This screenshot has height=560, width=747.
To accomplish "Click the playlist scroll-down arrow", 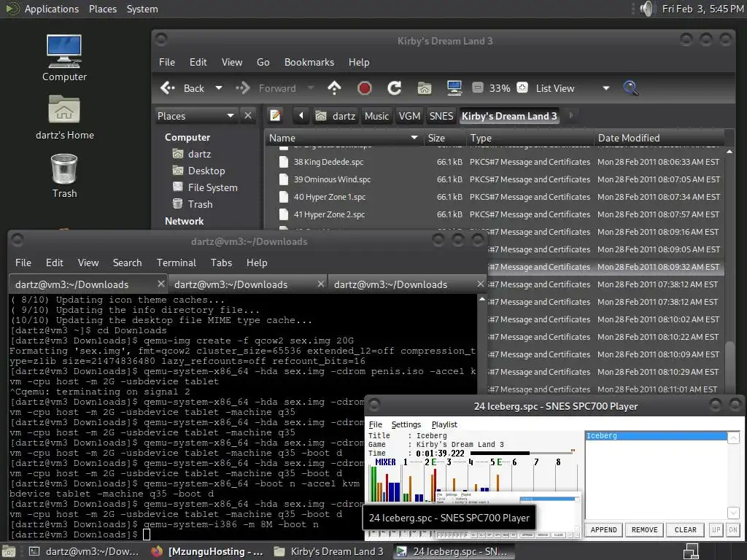I will [733, 513].
